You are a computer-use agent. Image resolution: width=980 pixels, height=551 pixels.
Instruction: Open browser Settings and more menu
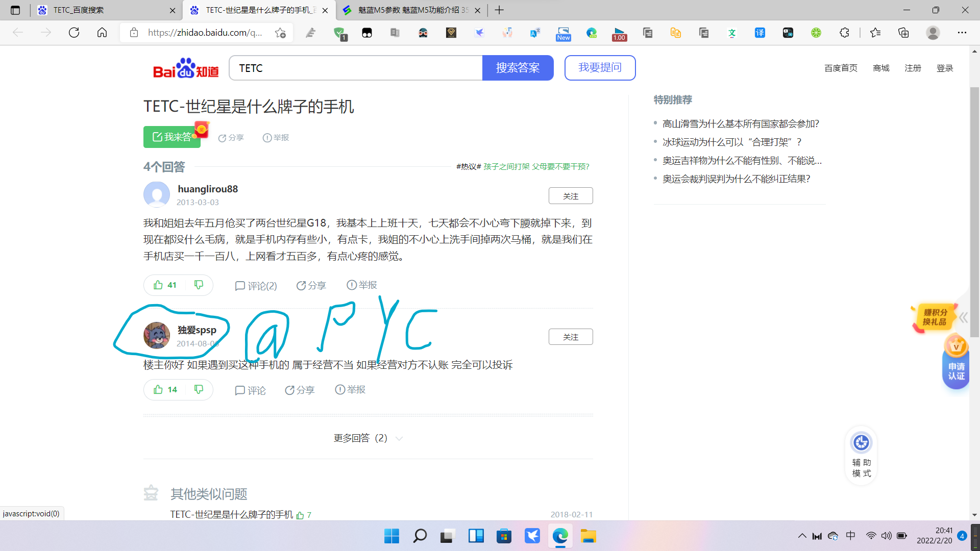click(x=962, y=33)
